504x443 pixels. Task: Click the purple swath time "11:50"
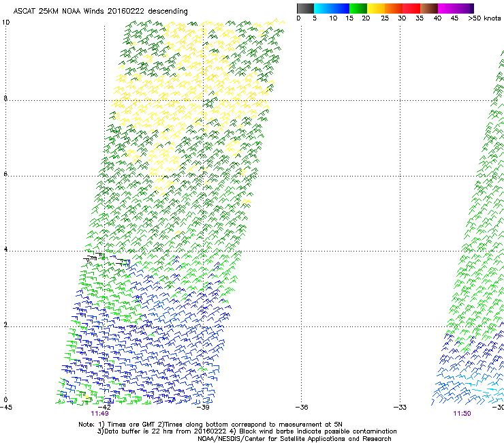[462, 414]
